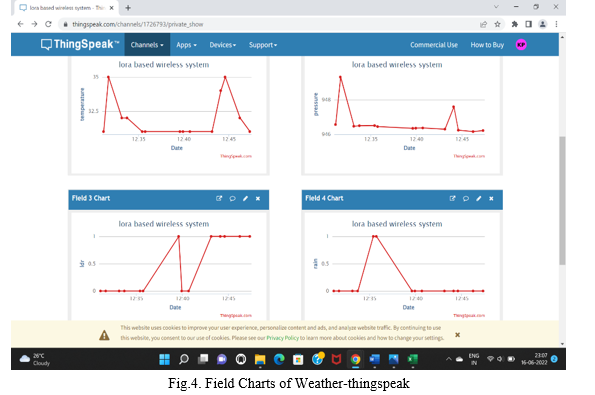
Task: Remove Field 3 Chart with x icon
Action: (258, 198)
